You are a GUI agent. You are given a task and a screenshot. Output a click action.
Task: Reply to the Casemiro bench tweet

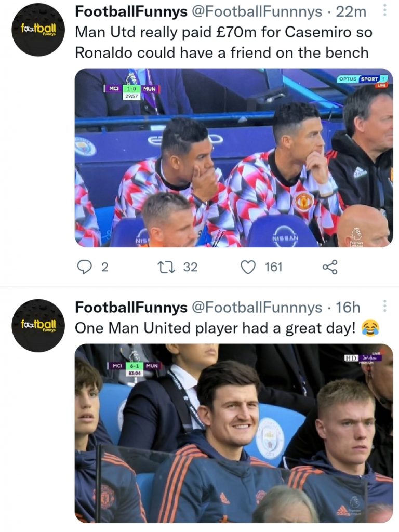click(x=84, y=267)
